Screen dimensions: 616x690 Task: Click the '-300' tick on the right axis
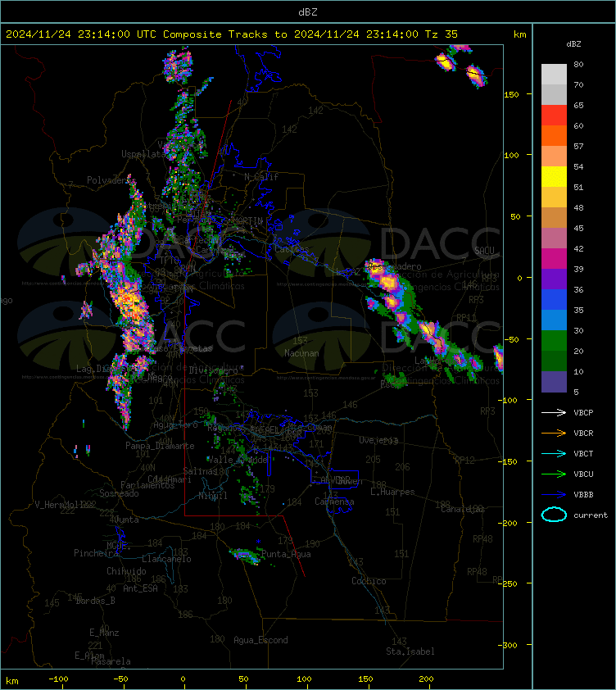coord(508,645)
